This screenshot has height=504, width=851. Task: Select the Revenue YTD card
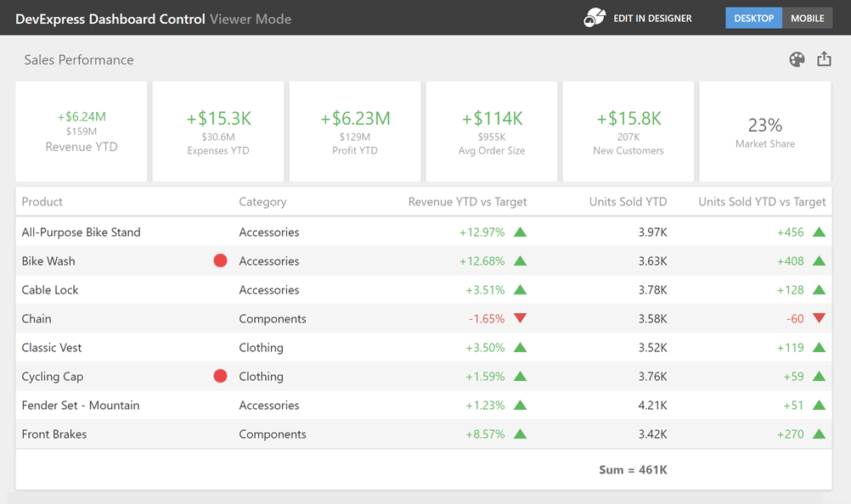tap(82, 132)
